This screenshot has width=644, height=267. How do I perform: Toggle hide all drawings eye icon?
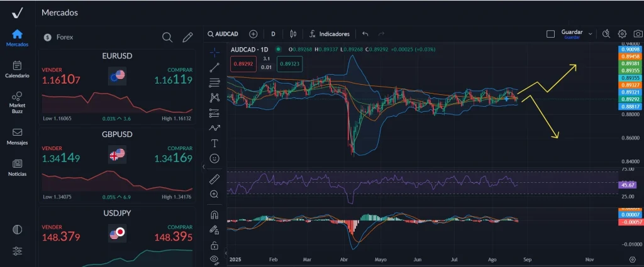coord(214,259)
